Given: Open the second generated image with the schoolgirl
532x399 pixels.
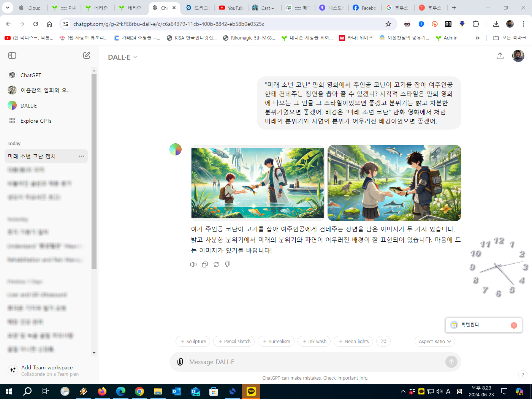Looking at the screenshot, I should click(x=394, y=183).
